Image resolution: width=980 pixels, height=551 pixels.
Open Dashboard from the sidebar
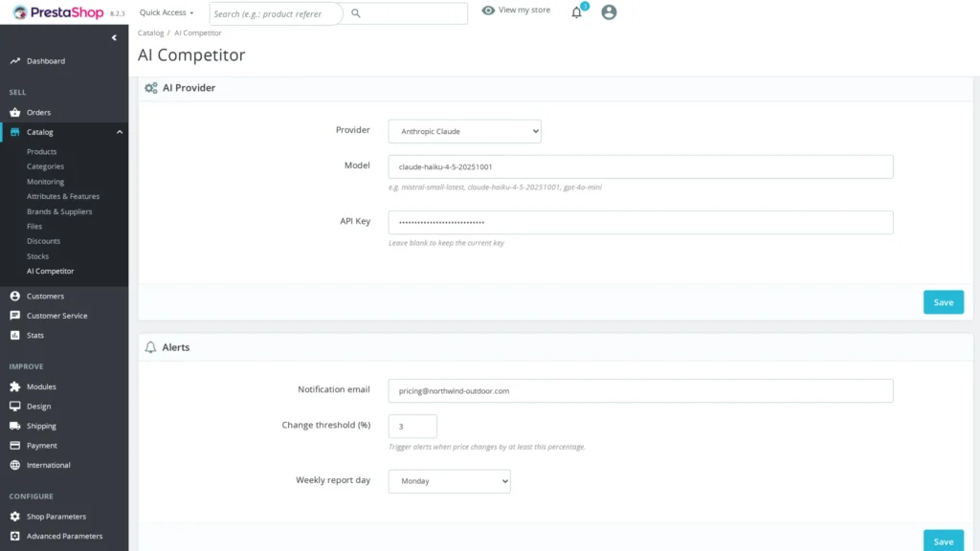pos(46,61)
